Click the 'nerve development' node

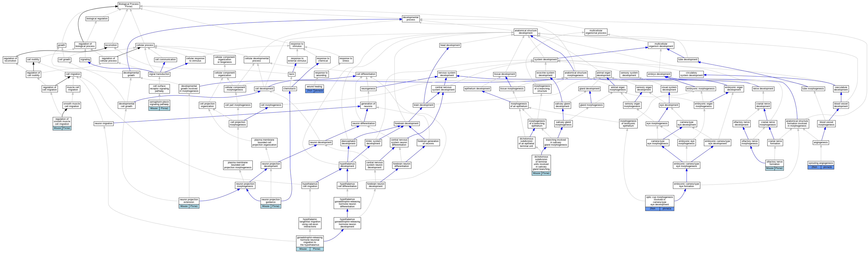pyautogui.click(x=763, y=89)
